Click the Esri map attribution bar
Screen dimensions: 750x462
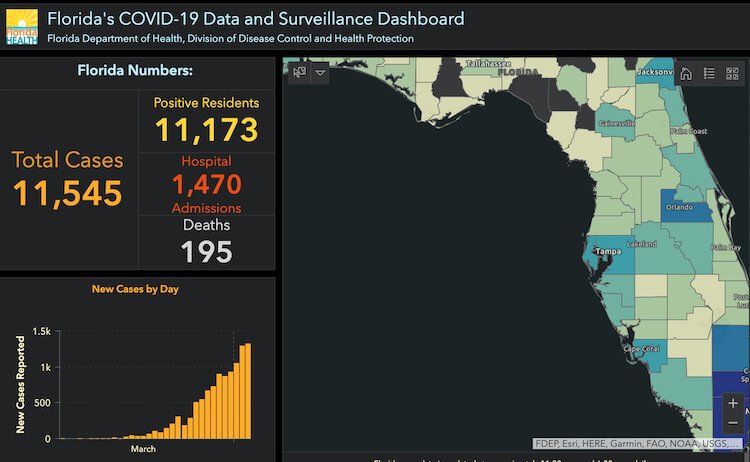click(640, 444)
